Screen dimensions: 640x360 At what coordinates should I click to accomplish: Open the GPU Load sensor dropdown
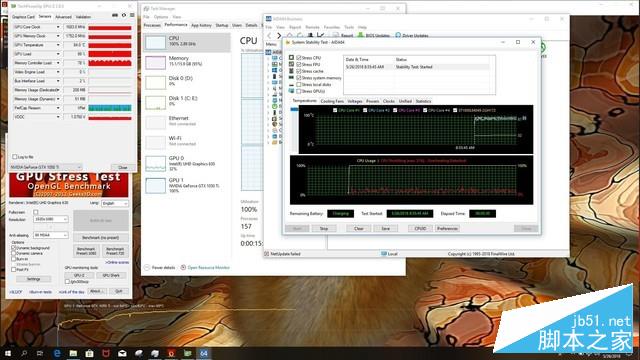58,54
